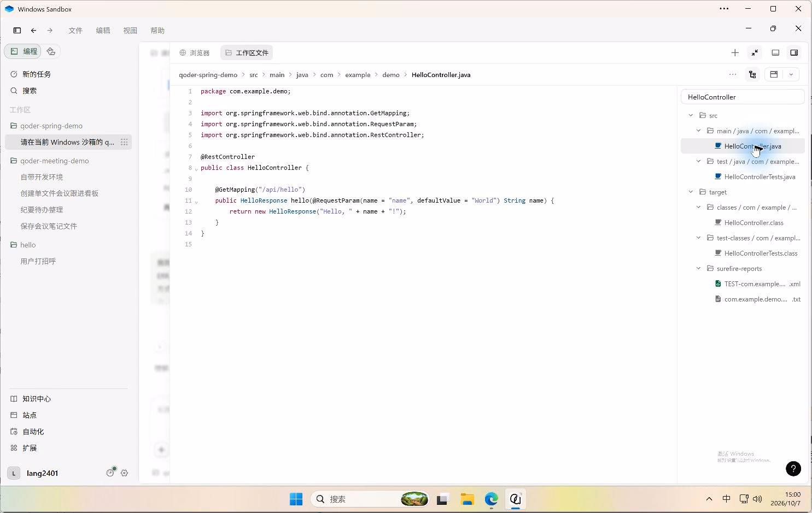The width and height of the screenshot is (812, 513).
Task: Open 知识中心 in the sidebar
Action: tap(68, 399)
